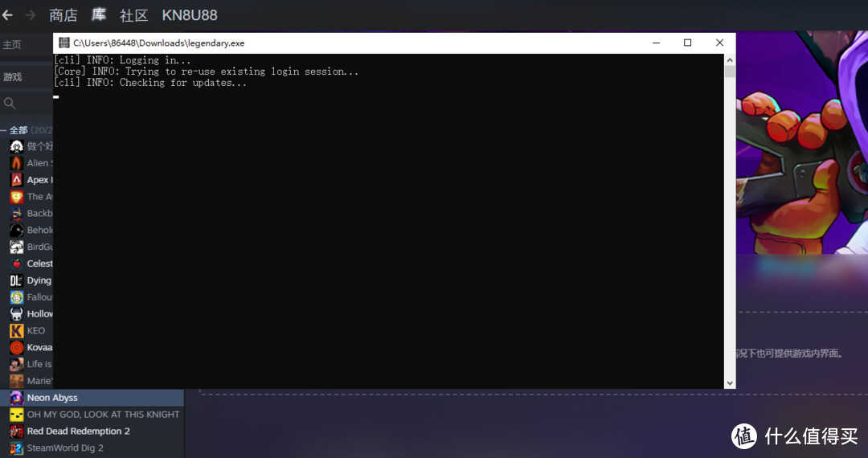
Task: Close the legendary.exe console window
Action: (x=719, y=43)
